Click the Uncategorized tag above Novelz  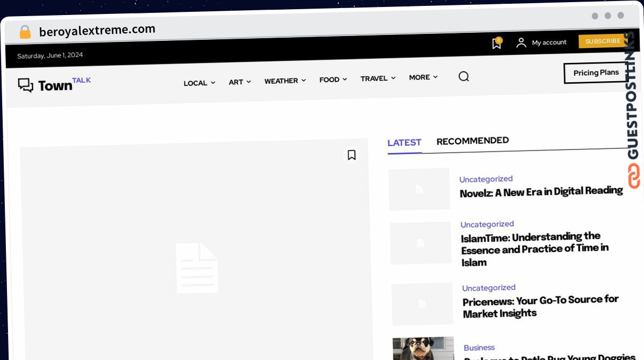point(486,179)
